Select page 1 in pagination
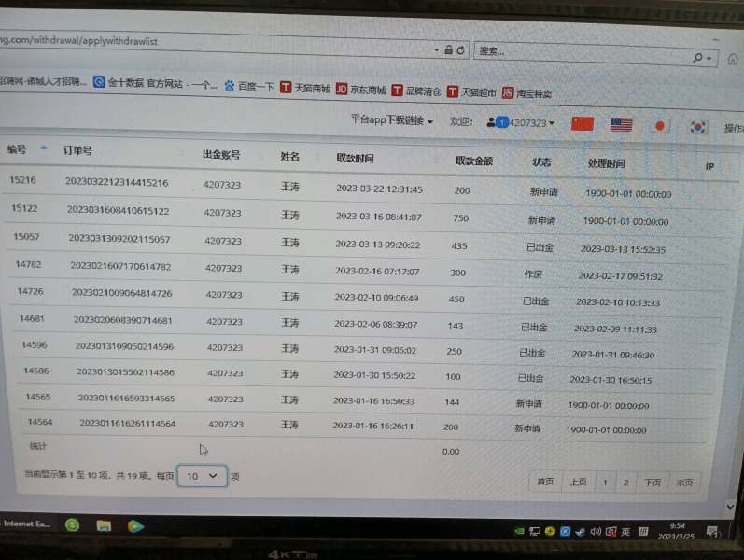This screenshot has height=560, width=744. [605, 483]
